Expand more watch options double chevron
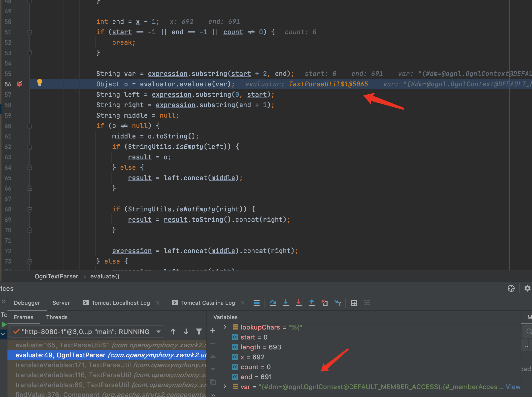The width and height of the screenshot is (532, 397). pos(213,395)
